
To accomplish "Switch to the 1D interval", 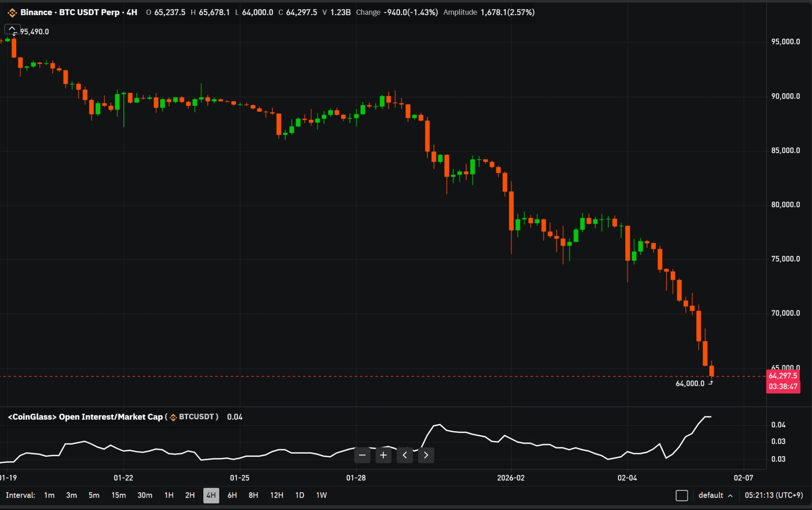I will (x=300, y=495).
